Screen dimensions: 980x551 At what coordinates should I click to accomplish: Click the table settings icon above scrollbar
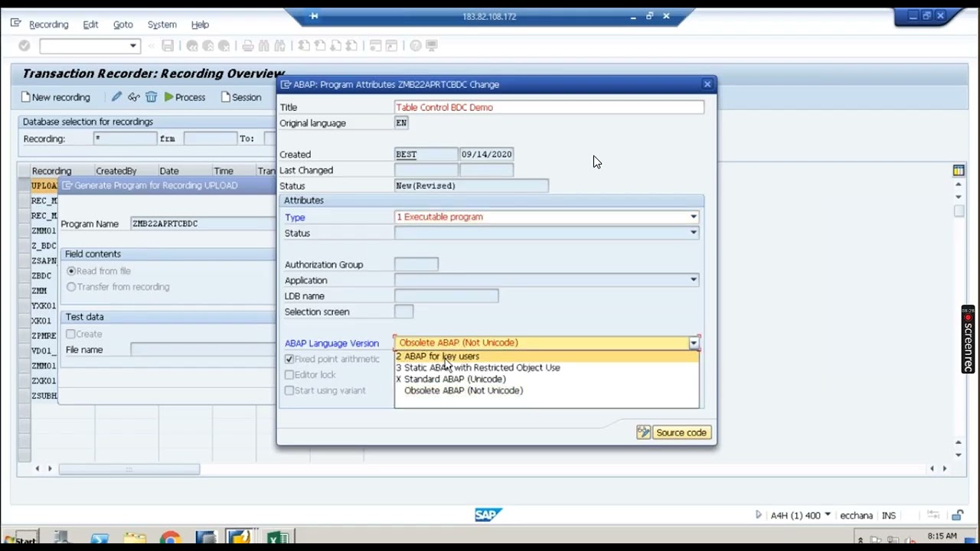point(959,171)
